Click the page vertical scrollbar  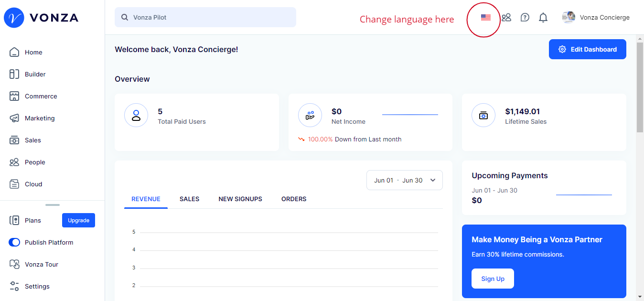point(640,87)
